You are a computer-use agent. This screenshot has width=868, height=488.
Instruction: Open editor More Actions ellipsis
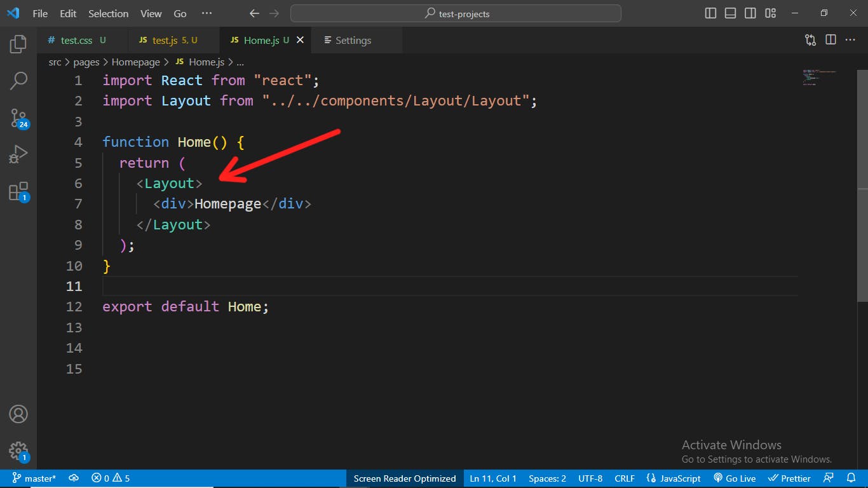coord(850,40)
